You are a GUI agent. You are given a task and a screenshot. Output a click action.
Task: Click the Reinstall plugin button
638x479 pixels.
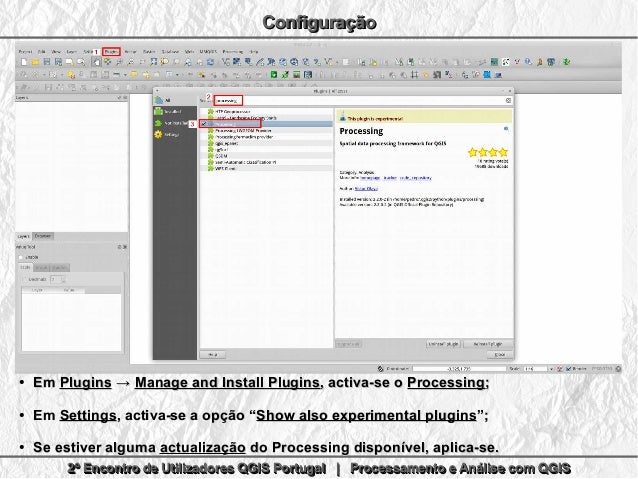(487, 344)
